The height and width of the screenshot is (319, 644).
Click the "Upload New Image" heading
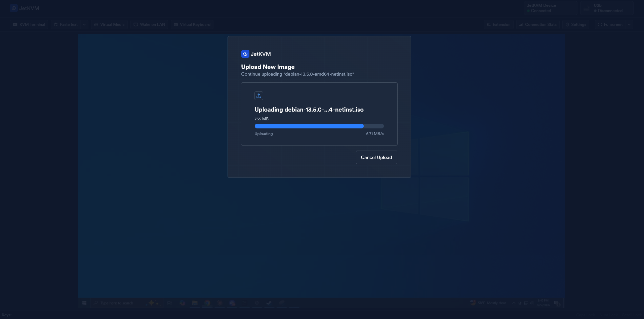[x=268, y=67]
